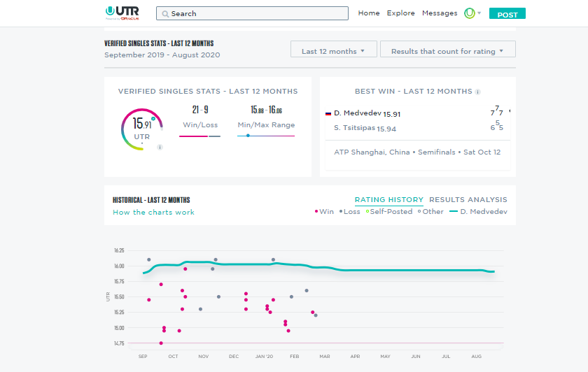588x372 pixels.
Task: Open the Results that count for rating dropdown
Action: click(x=448, y=49)
